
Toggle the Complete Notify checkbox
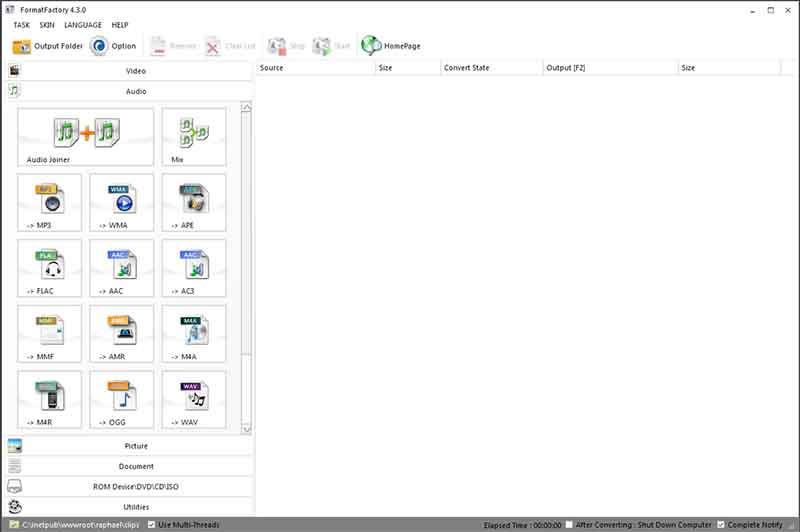point(721,524)
